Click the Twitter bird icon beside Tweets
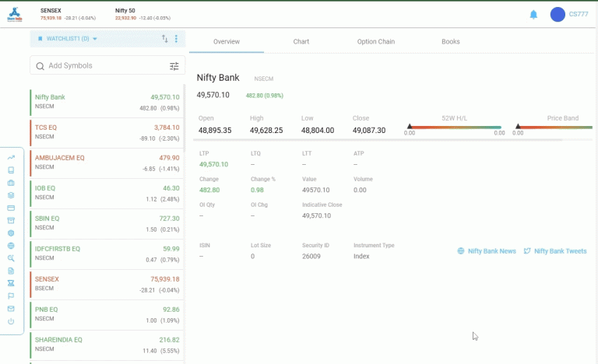598x364 pixels. pyautogui.click(x=527, y=251)
